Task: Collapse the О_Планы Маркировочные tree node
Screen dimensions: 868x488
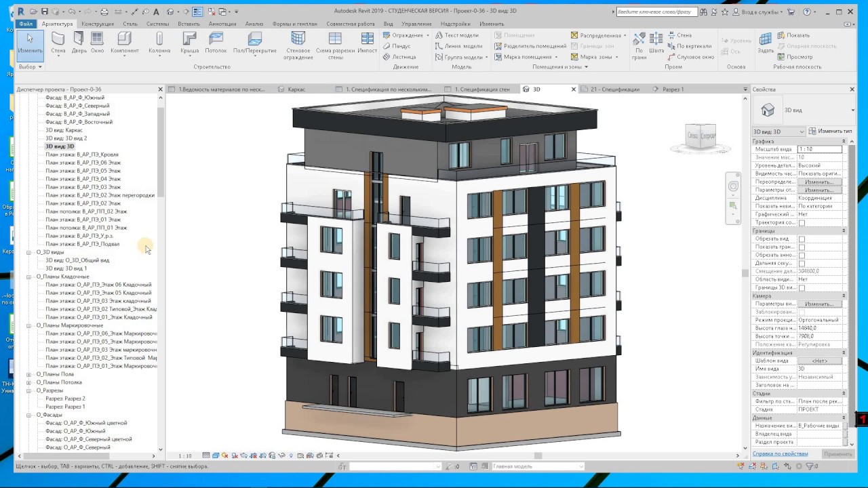Action: tap(29, 325)
